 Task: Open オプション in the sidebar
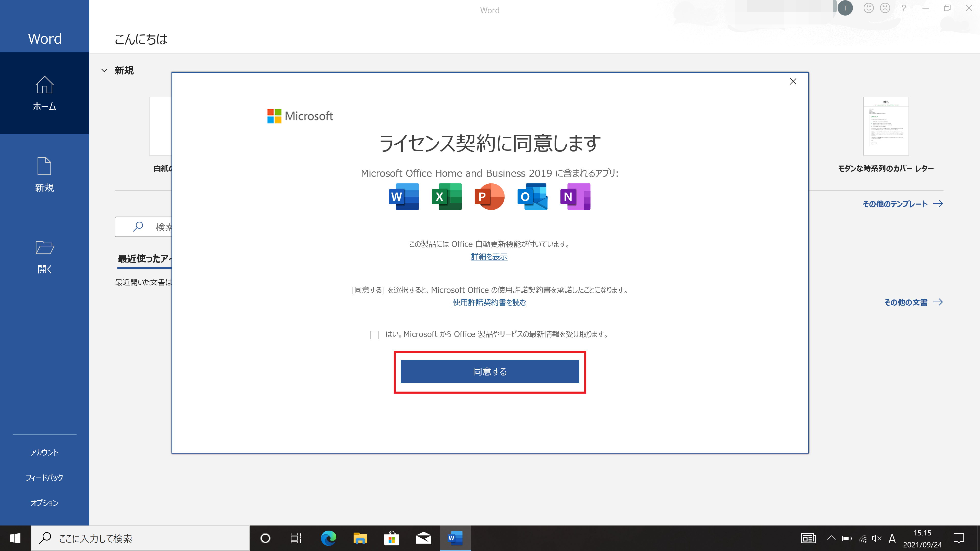pyautogui.click(x=44, y=503)
